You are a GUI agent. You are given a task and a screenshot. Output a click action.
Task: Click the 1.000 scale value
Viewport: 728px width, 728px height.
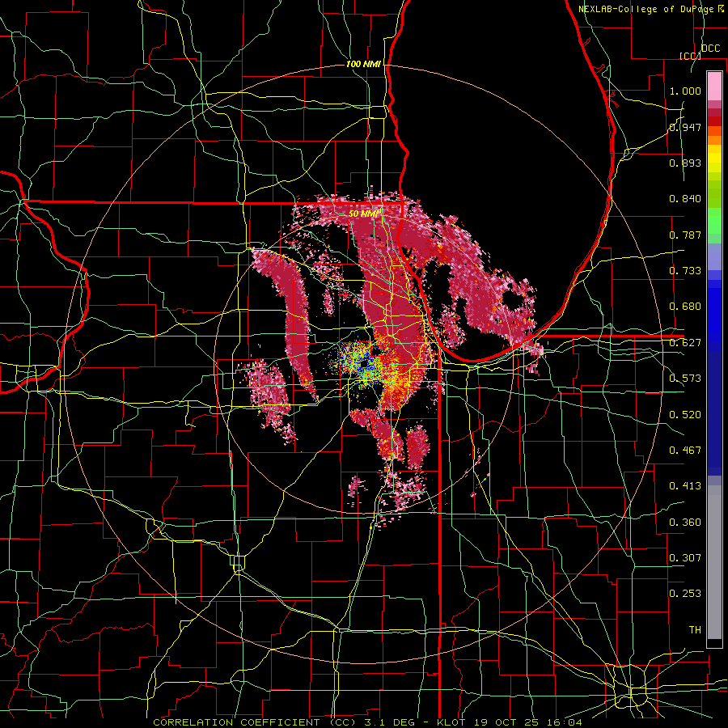(685, 91)
